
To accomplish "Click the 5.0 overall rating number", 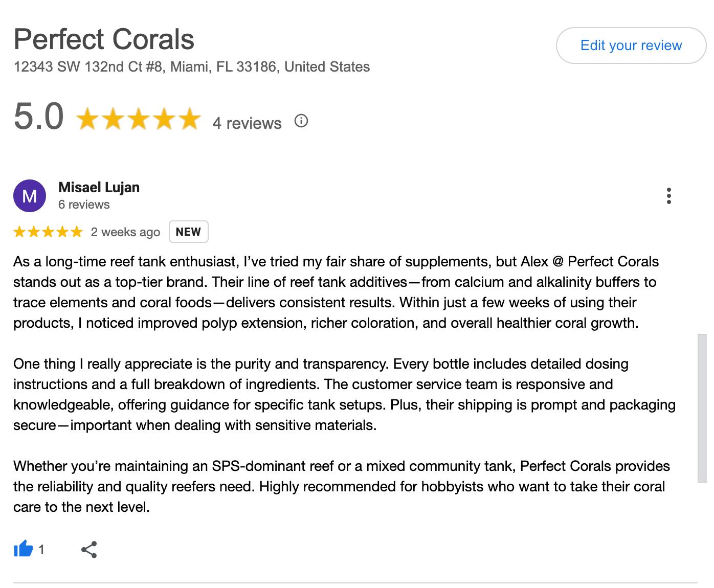I will (39, 116).
